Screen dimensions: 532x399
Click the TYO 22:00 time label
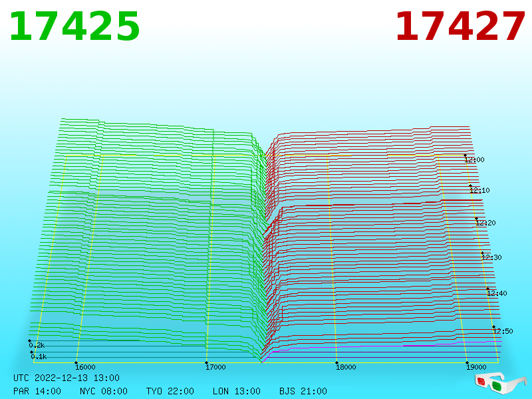coord(170,391)
